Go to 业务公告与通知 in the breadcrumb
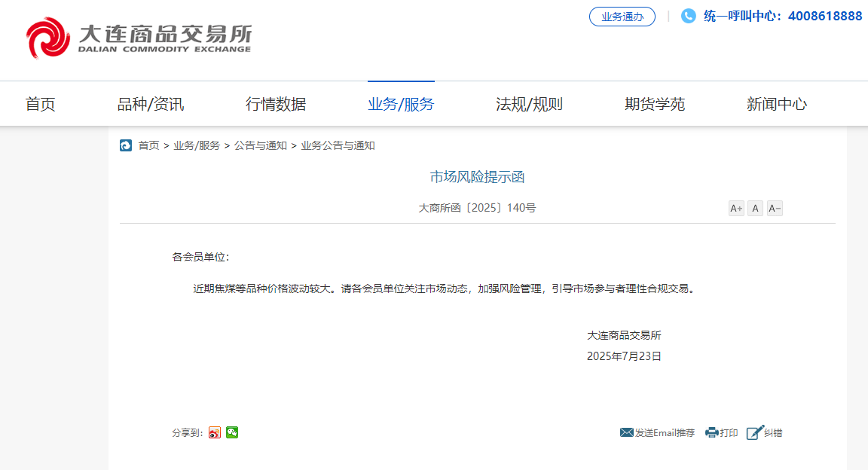This screenshot has height=470, width=868. tap(338, 145)
